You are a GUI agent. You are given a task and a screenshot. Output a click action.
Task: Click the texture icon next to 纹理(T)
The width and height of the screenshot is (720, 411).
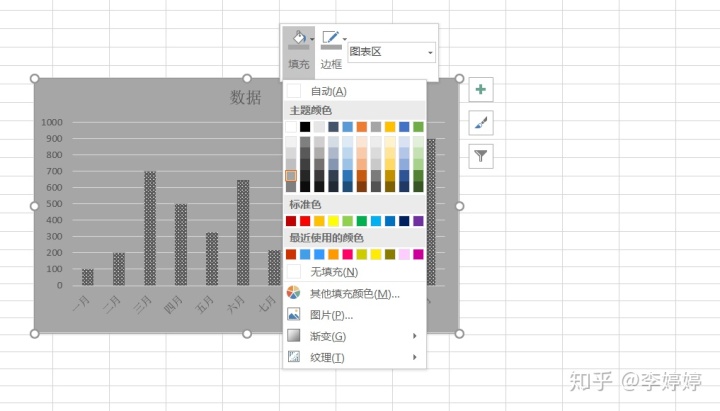pos(293,356)
